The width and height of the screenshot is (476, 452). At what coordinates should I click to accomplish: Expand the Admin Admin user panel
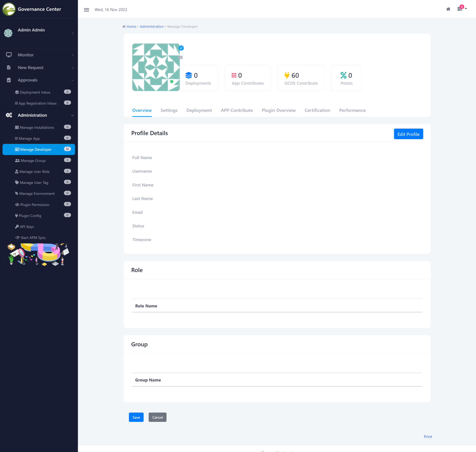click(73, 33)
